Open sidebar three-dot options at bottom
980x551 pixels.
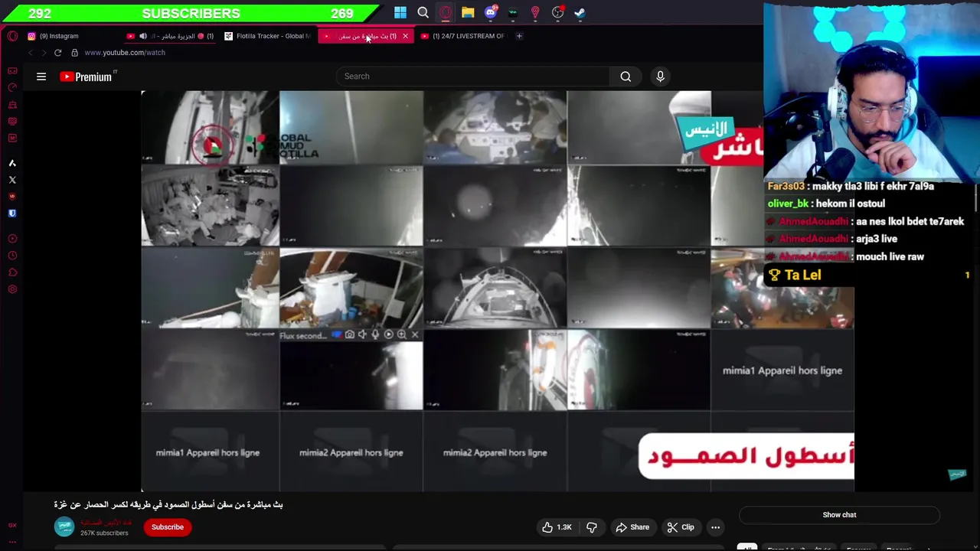pos(12,540)
